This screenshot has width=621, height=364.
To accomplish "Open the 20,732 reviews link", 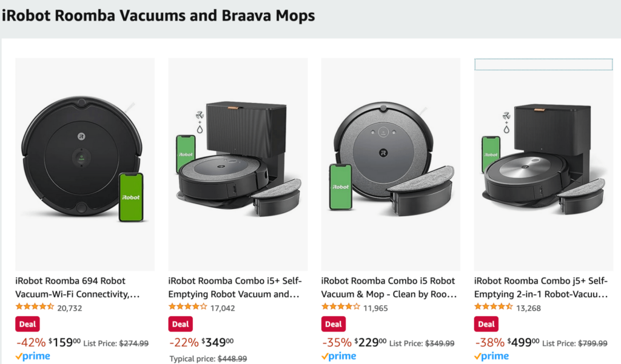I will click(70, 308).
